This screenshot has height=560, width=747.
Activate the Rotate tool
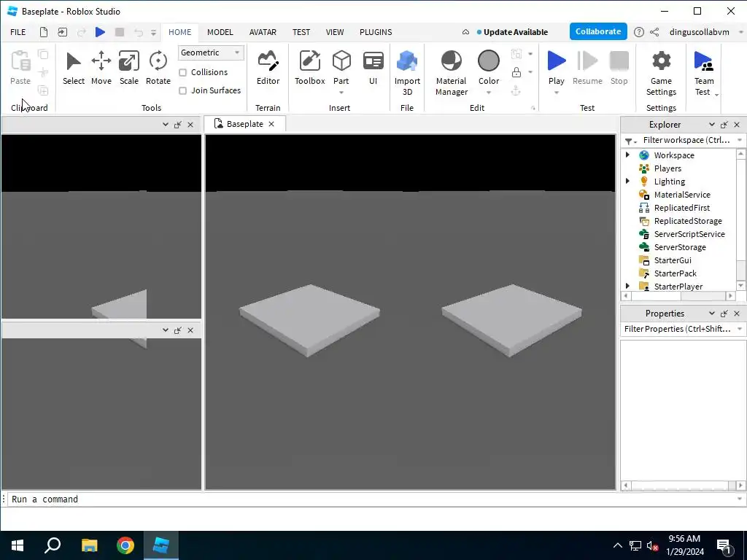pos(158,69)
